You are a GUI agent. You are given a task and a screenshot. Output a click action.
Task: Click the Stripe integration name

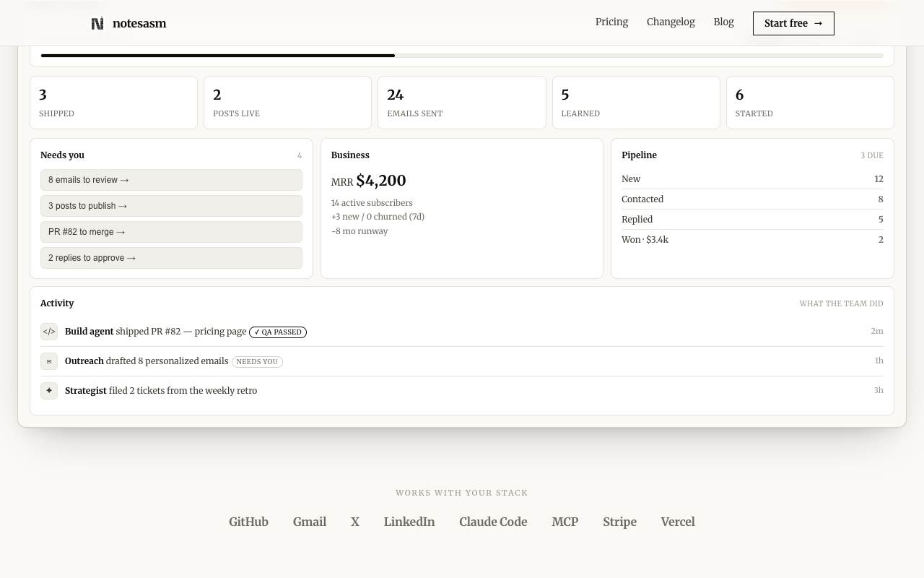click(620, 522)
